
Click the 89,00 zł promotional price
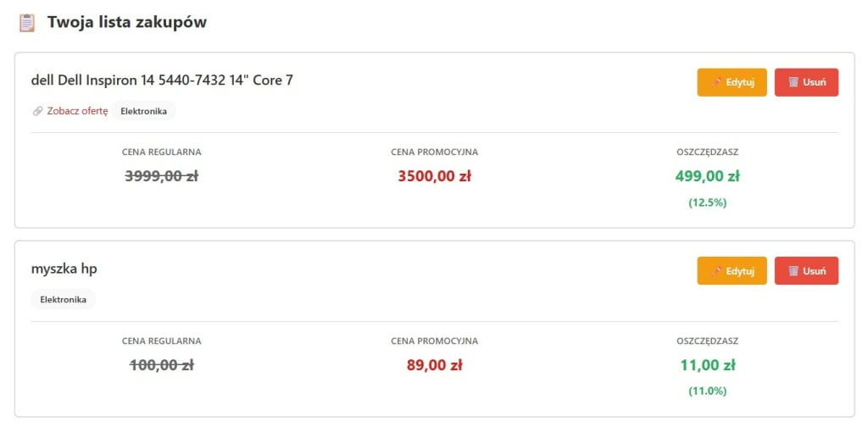tap(434, 365)
